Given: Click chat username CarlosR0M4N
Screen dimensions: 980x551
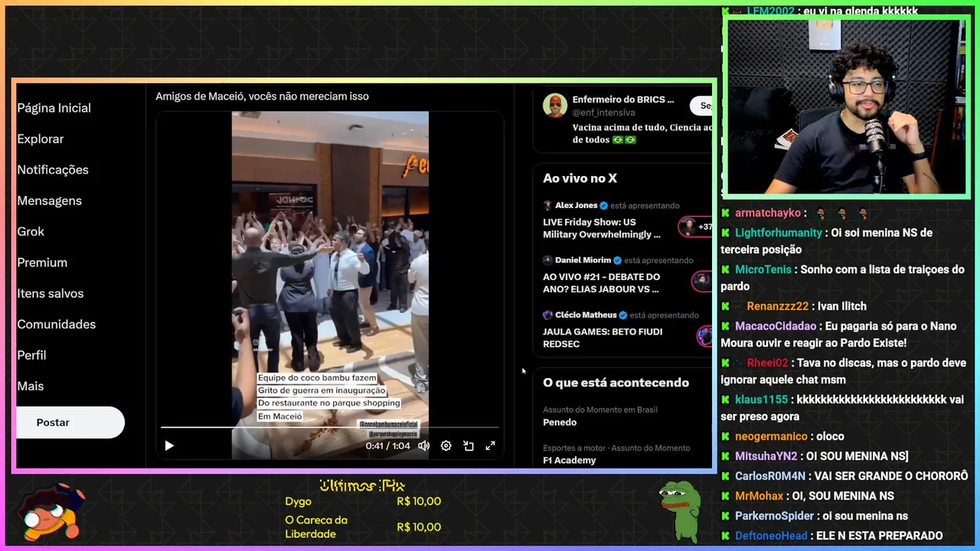Looking at the screenshot, I should [x=770, y=476].
